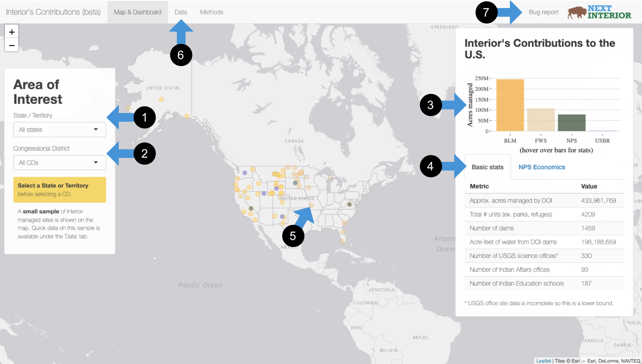Switch to the NPS Economics tab
642x364 pixels.
[541, 167]
